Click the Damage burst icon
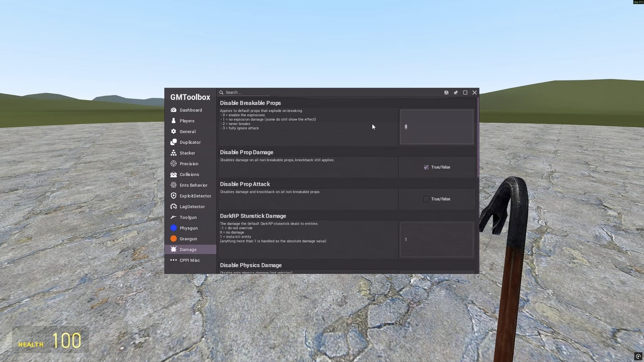Image resolution: width=644 pixels, height=362 pixels. coord(173,249)
